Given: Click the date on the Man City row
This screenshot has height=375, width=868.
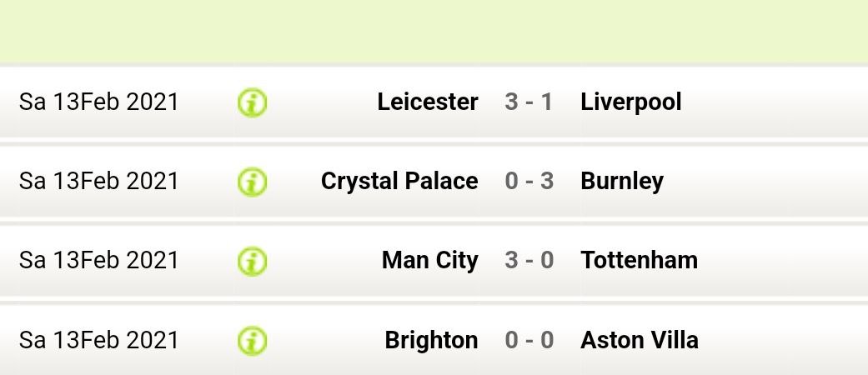Looking at the screenshot, I should point(98,260).
